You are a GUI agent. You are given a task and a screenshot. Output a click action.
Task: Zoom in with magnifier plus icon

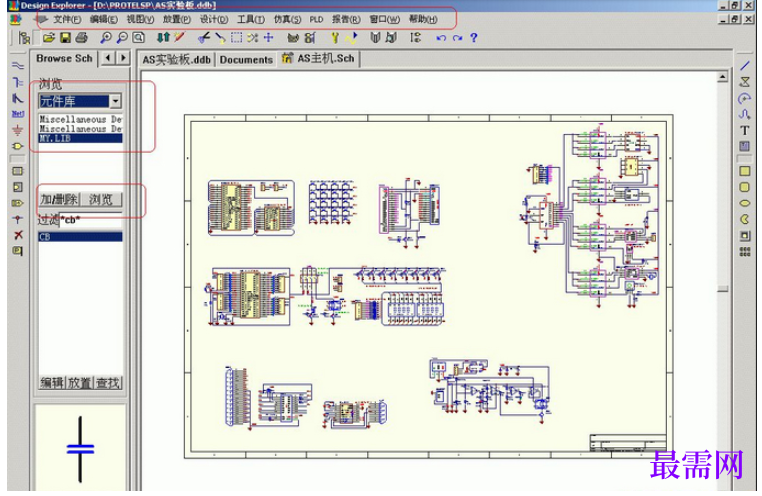[105, 37]
